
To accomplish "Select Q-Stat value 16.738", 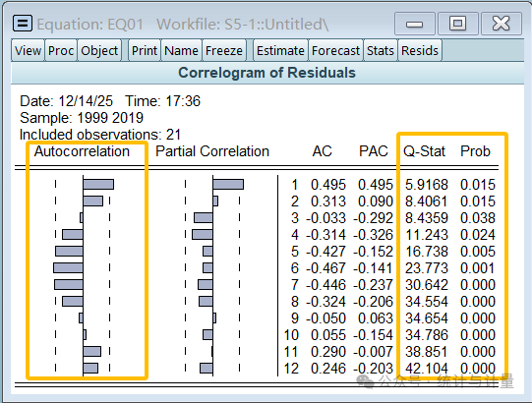I will point(427,252).
